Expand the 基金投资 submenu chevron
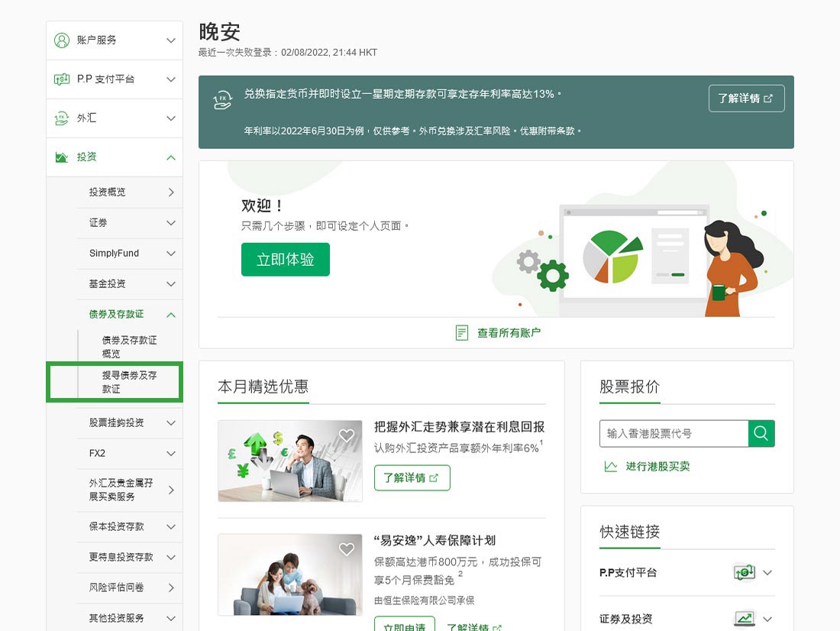The image size is (840, 631). (x=171, y=284)
